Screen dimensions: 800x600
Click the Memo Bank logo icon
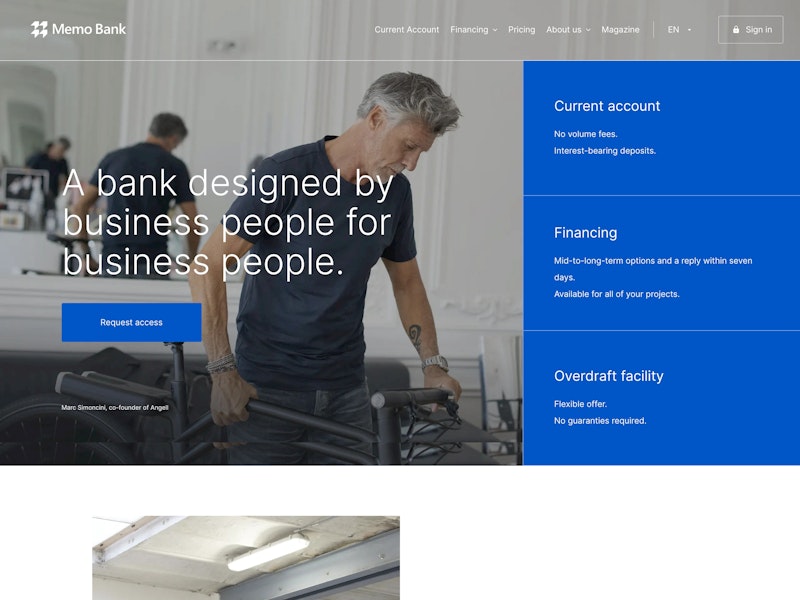pyautogui.click(x=39, y=30)
